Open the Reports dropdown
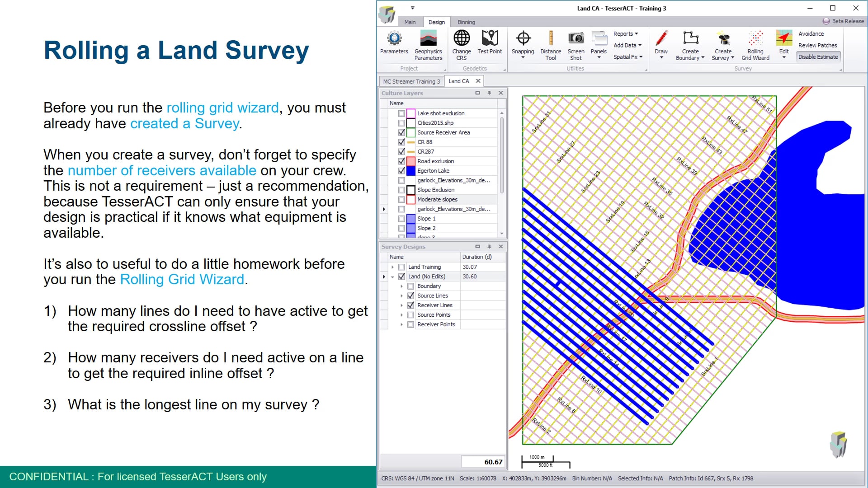 tap(625, 33)
